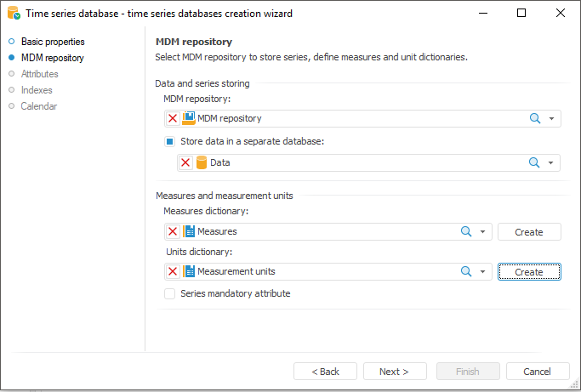Screen dimensions: 581x392
Task: Clear the MDM repository selection red X
Action: 173,118
